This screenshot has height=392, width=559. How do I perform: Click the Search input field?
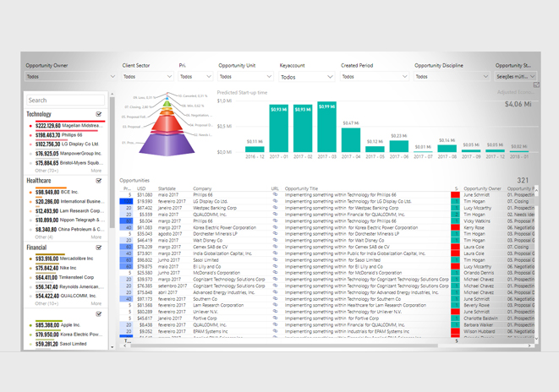[x=66, y=100]
